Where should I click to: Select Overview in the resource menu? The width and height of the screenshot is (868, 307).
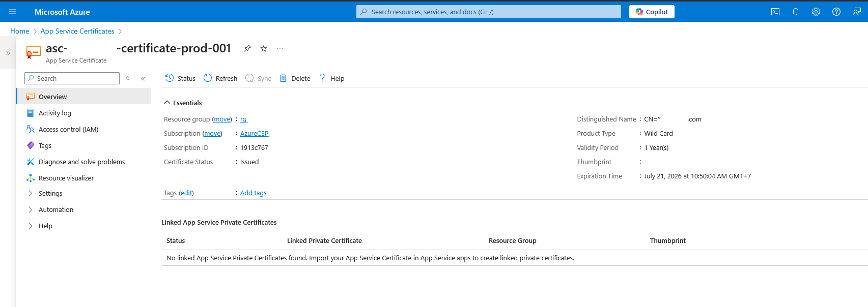pyautogui.click(x=84, y=97)
